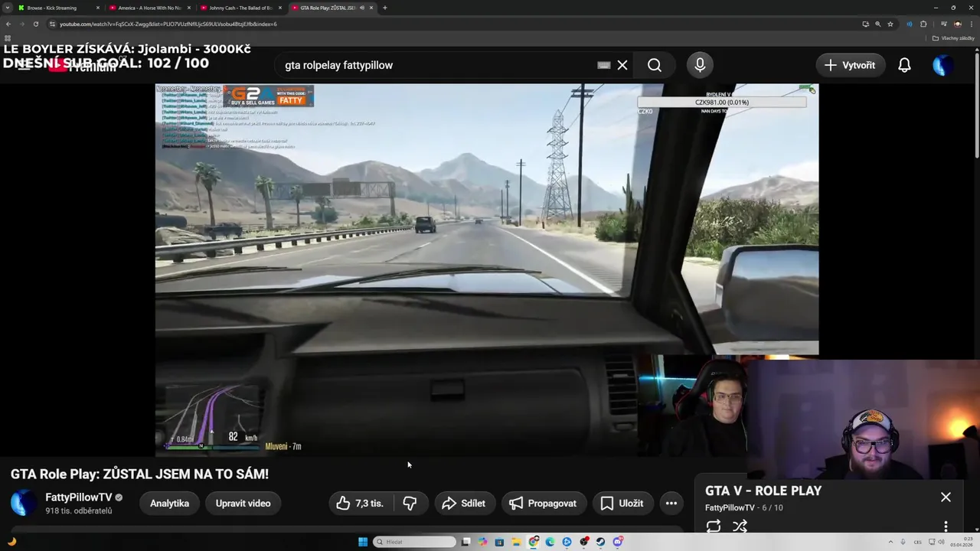The width and height of the screenshot is (980, 551).
Task: Click the YouTube search magnifier button
Action: pos(654,65)
